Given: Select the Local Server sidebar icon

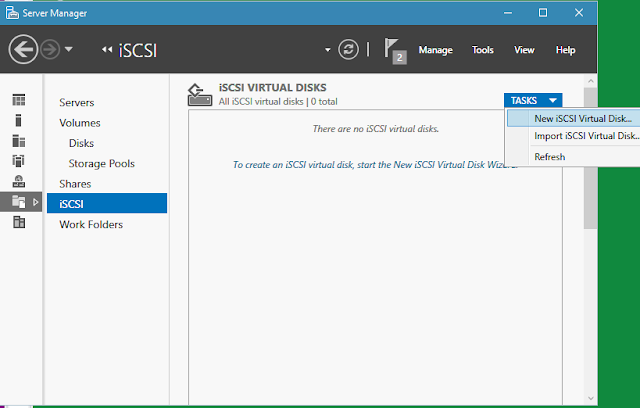Looking at the screenshot, I should click(x=19, y=120).
